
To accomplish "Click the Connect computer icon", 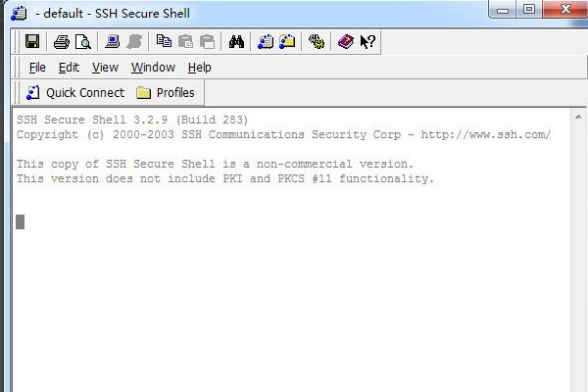I will [113, 41].
